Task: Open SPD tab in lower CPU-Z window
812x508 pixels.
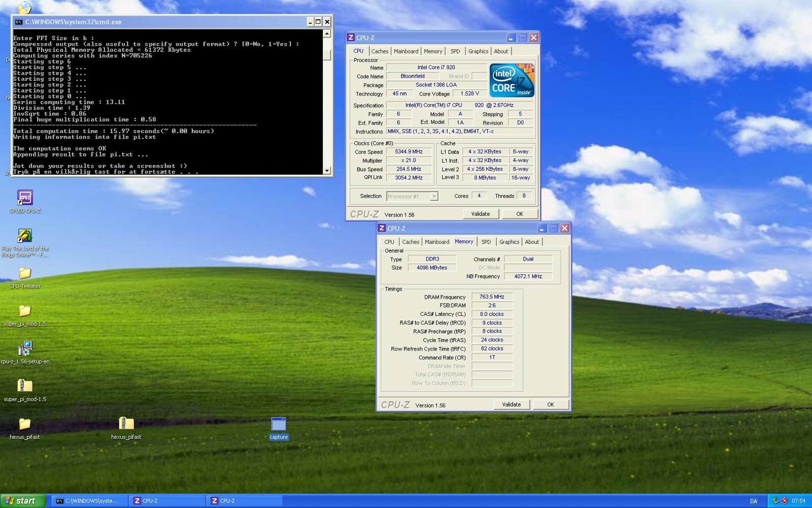Action: click(x=486, y=242)
